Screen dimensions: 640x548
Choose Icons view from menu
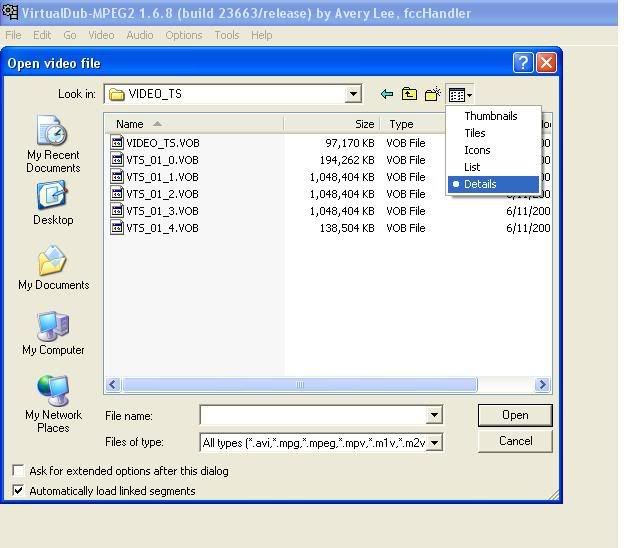[493, 150]
